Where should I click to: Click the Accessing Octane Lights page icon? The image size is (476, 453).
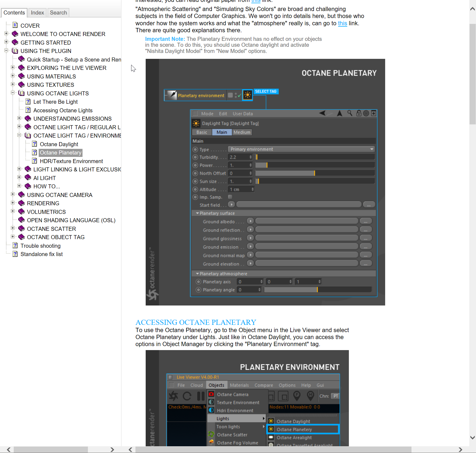(28, 110)
